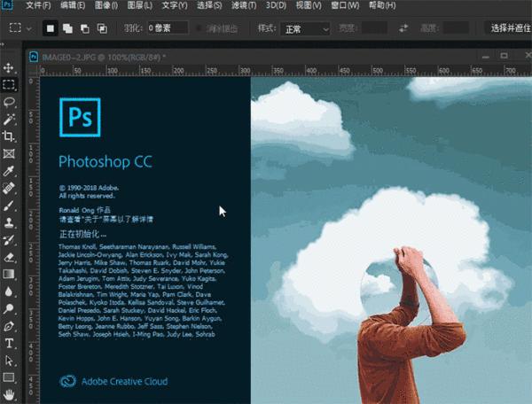Choose Add to Selection mode
532x404 pixels.
[67, 28]
